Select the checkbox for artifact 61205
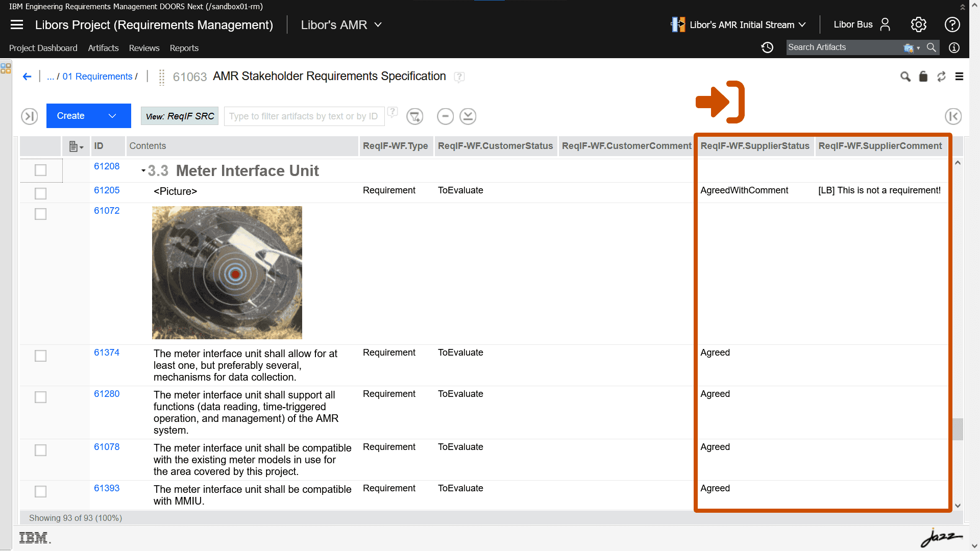This screenshot has height=551, width=980. (x=40, y=193)
